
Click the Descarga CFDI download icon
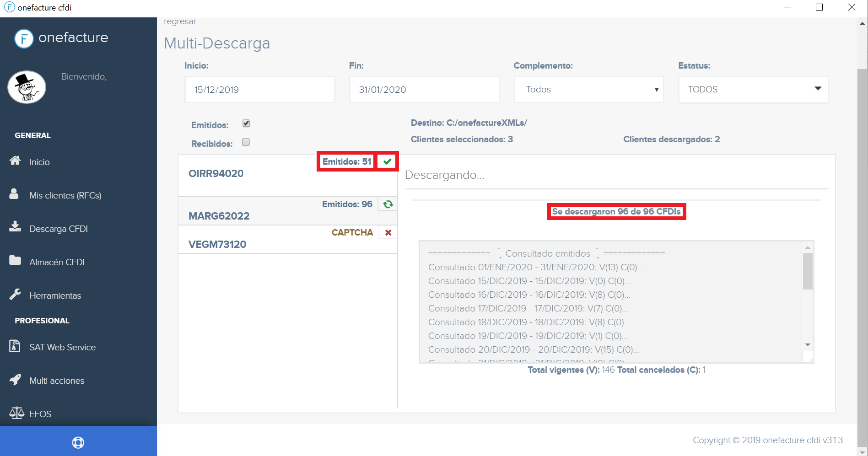tap(15, 227)
